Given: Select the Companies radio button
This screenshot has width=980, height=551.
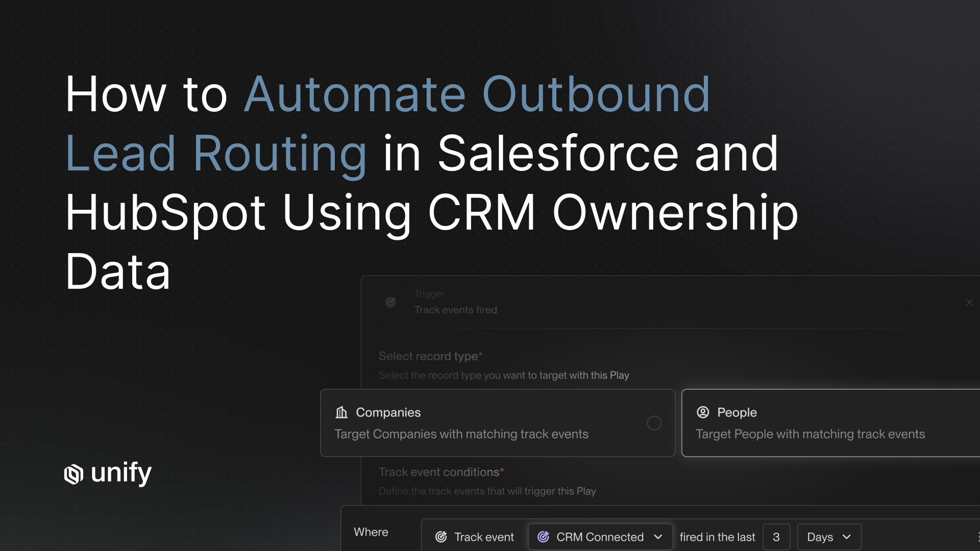Looking at the screenshot, I should click(654, 423).
